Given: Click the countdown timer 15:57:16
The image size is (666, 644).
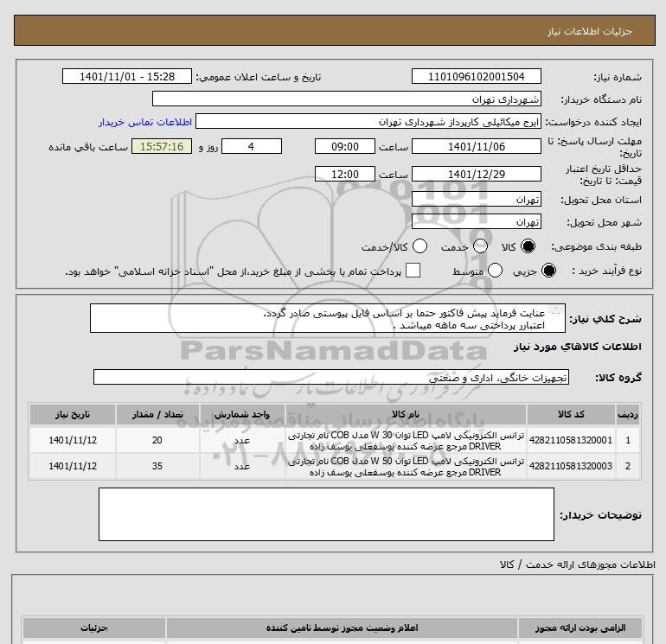Looking at the screenshot, I should tap(162, 147).
